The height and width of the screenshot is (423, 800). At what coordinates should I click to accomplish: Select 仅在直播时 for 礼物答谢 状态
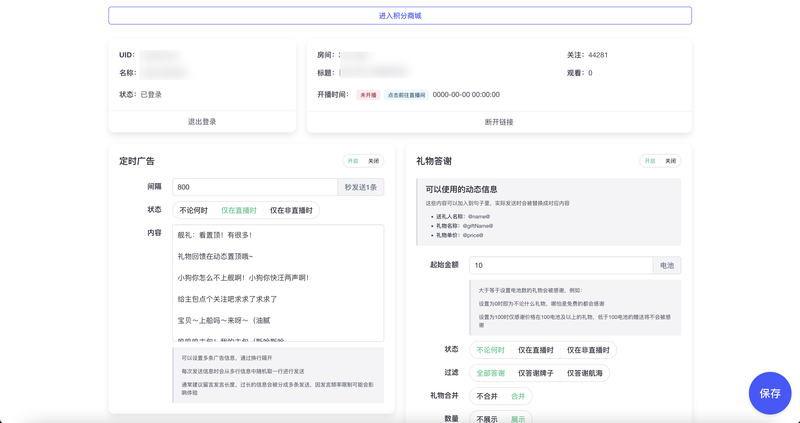[x=536, y=350]
